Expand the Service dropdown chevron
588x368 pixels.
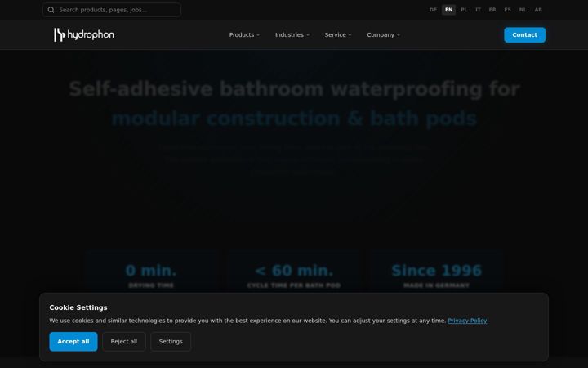(x=350, y=35)
